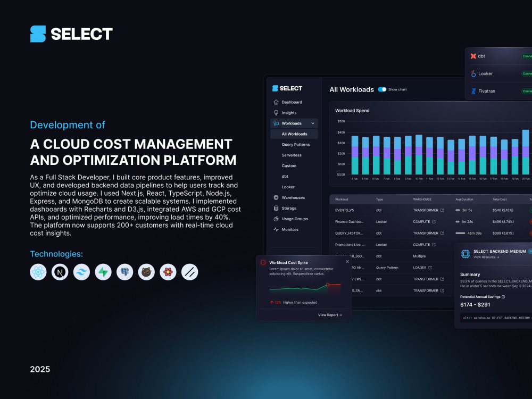This screenshot has height=399, width=532.
Task: Open external link beside Finance COMPUTE
Action: tap(434, 221)
